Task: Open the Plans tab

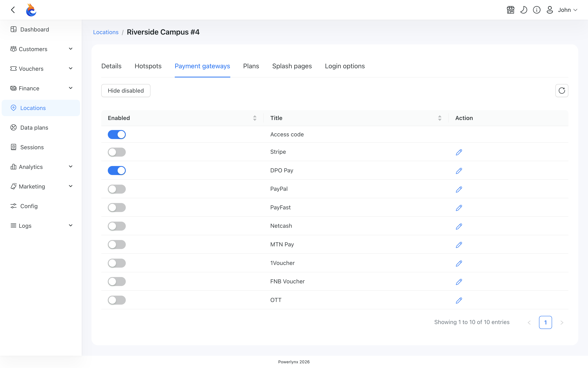Action: pos(251,66)
